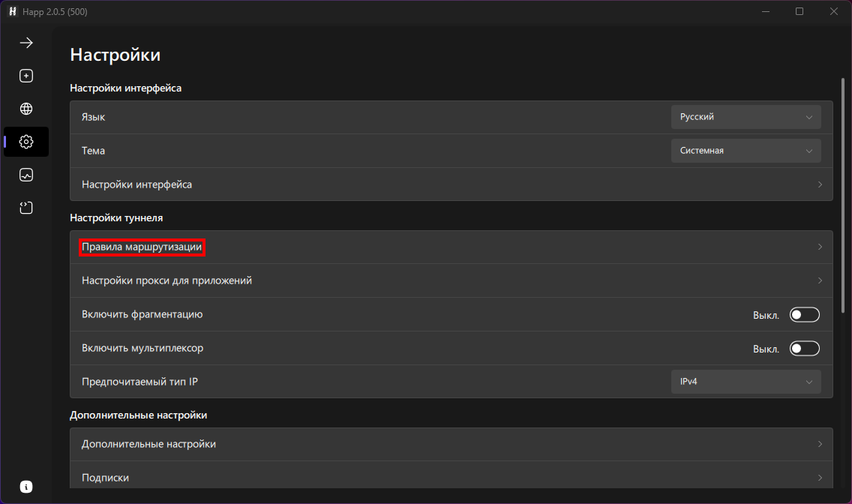Open Настройки прокси для приложений
This screenshot has width=852, height=504.
point(166,280)
